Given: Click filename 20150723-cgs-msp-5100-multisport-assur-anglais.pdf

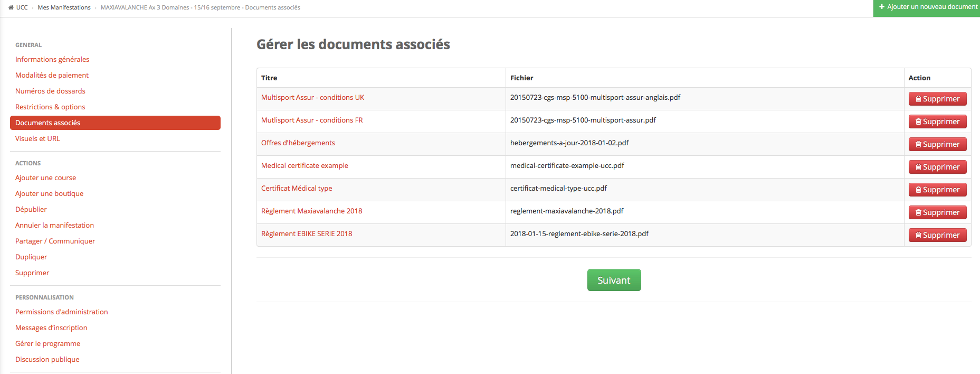Looking at the screenshot, I should coord(595,97).
